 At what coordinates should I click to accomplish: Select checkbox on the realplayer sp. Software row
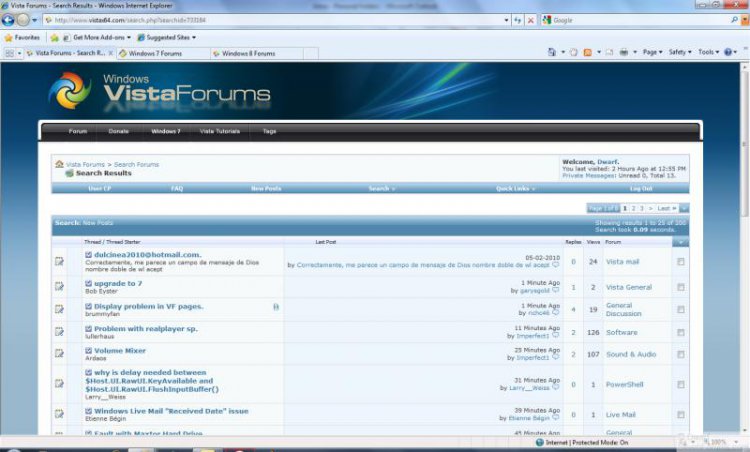click(681, 332)
